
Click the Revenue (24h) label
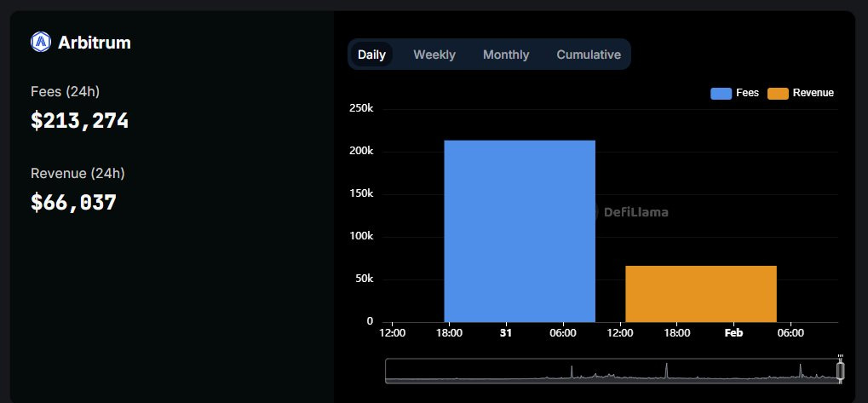point(78,174)
